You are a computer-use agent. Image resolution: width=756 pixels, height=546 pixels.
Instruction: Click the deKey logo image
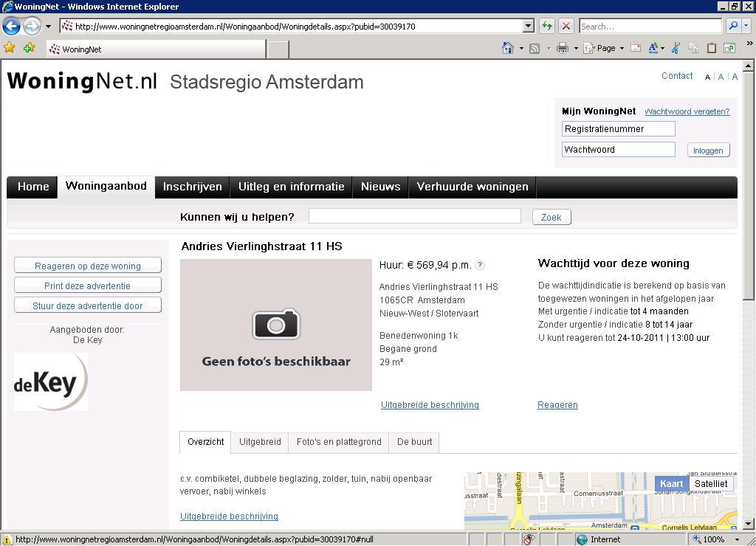pos(51,381)
